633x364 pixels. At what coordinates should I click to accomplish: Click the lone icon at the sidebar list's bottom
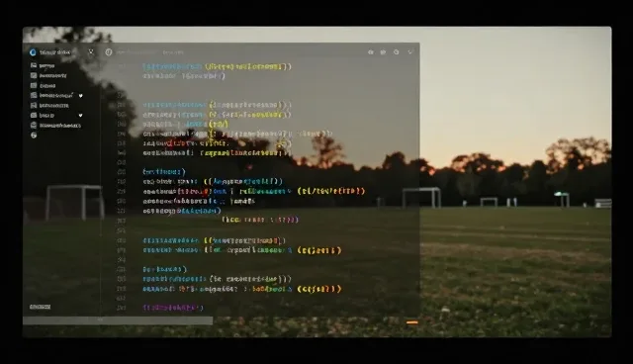click(x=34, y=136)
